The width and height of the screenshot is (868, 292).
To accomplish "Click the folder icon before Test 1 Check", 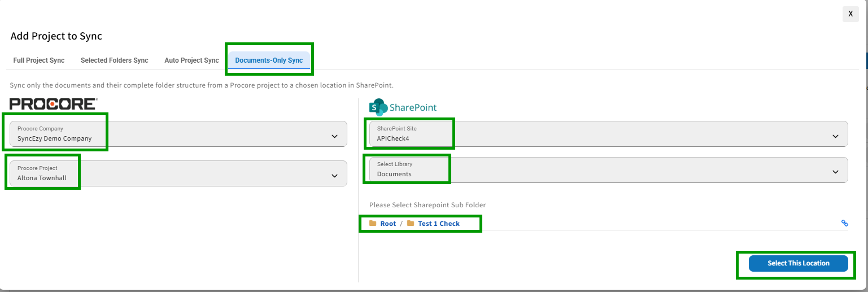I will (x=411, y=223).
